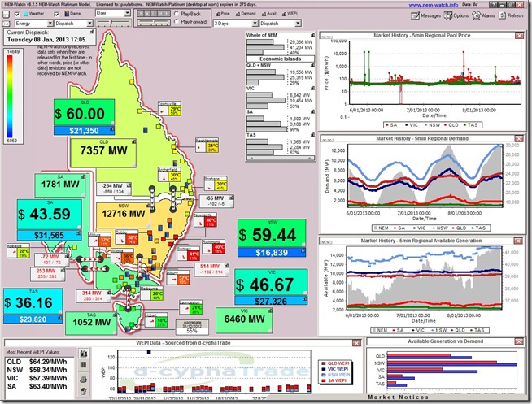This screenshot has width=532, height=404.
Task: Click the print/save icon left of Weather checkbox
Action: click(7, 15)
